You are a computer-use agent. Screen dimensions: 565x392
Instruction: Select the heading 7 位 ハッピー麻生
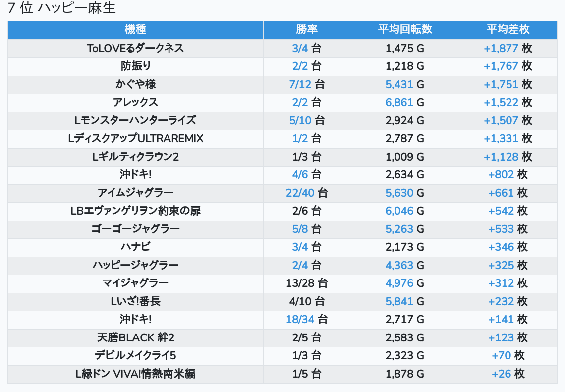61,8
